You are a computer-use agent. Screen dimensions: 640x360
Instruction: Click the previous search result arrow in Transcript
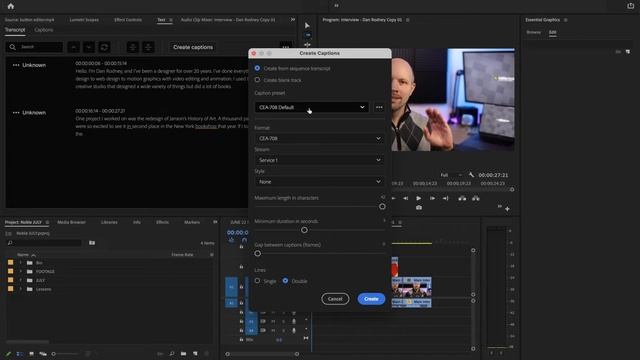click(73, 47)
